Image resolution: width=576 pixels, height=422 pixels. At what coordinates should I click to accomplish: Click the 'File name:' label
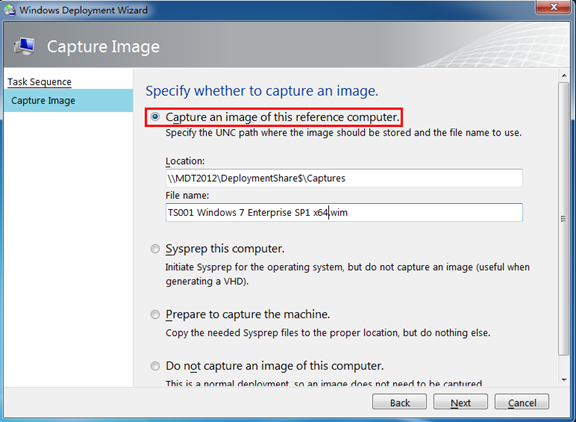pyautogui.click(x=187, y=195)
